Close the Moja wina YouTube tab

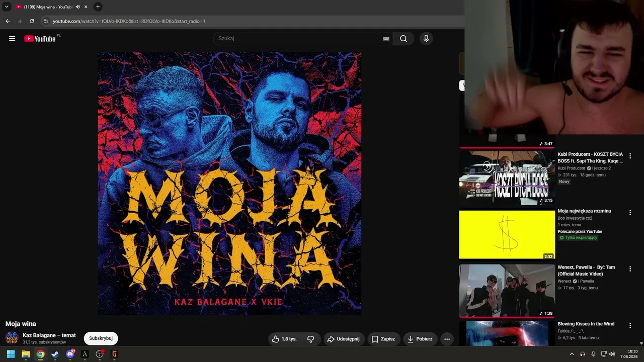[x=86, y=7]
